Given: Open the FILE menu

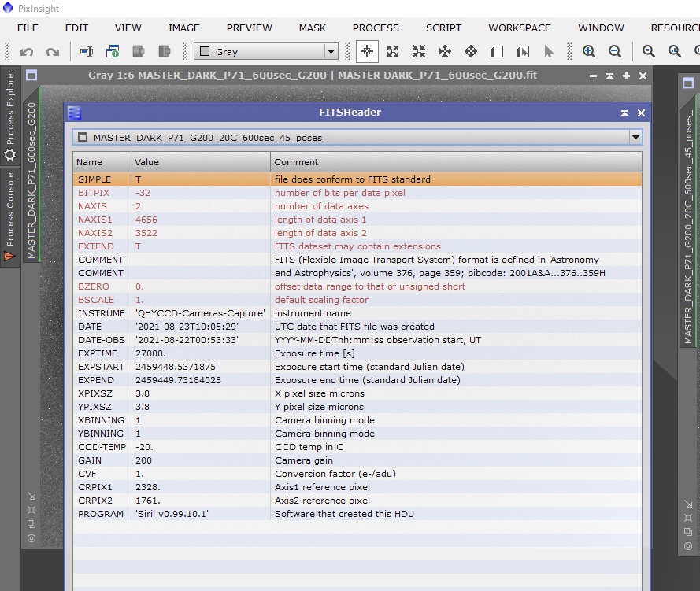Looking at the screenshot, I should pyautogui.click(x=28, y=28).
